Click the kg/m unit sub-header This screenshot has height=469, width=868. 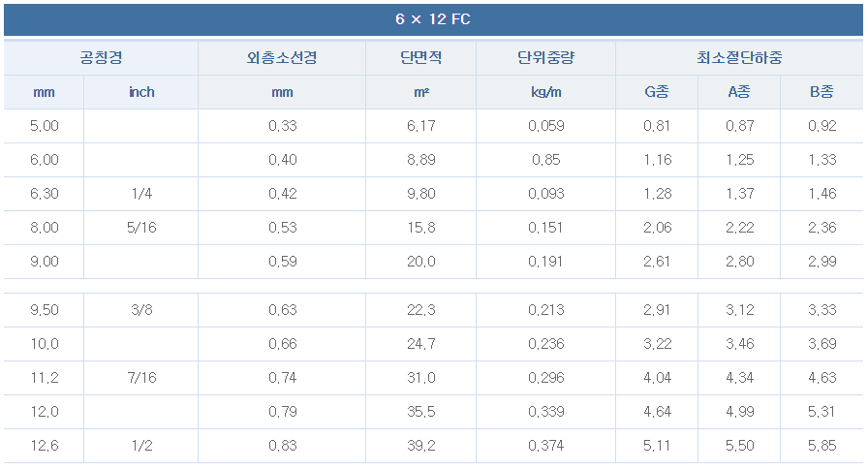coord(546,92)
